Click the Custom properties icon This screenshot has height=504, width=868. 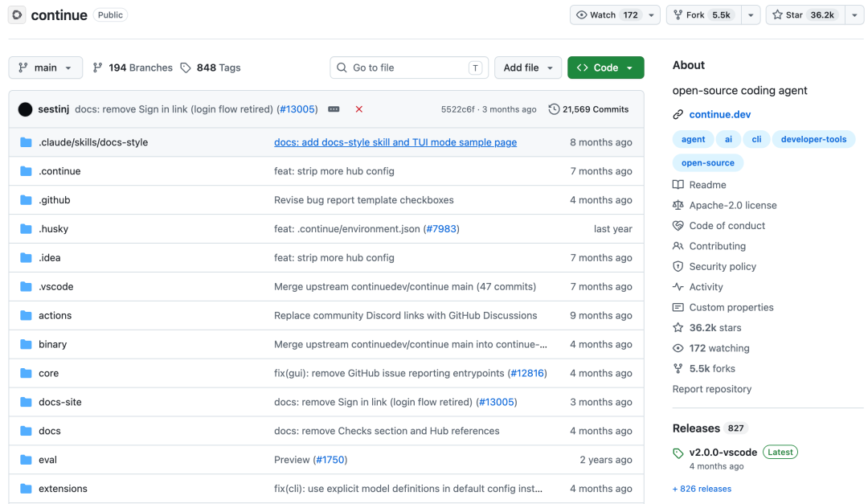(678, 307)
